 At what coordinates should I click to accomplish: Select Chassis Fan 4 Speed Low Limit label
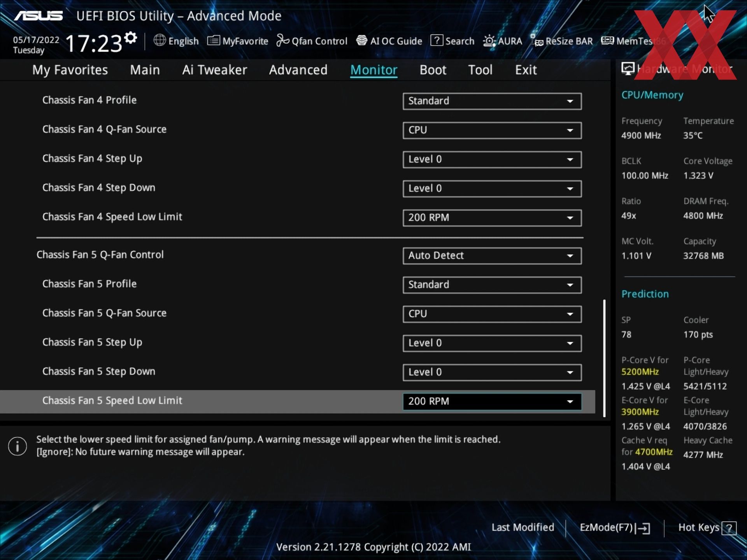[112, 217]
